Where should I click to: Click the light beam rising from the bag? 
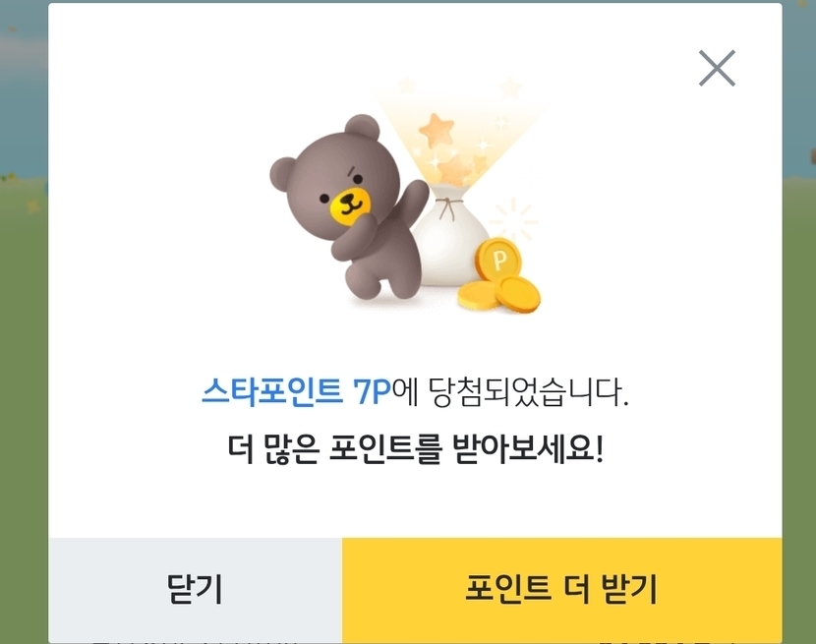458,136
